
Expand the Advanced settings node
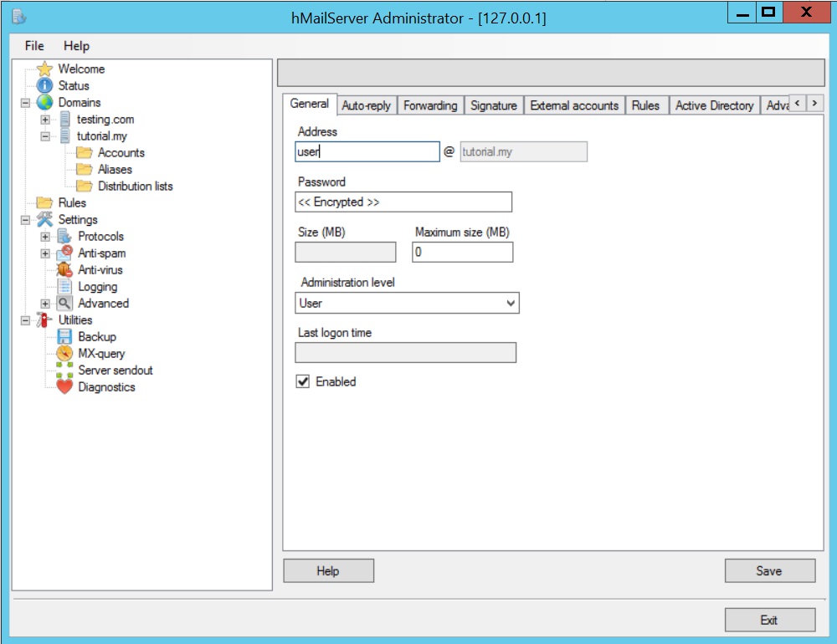[45, 304]
